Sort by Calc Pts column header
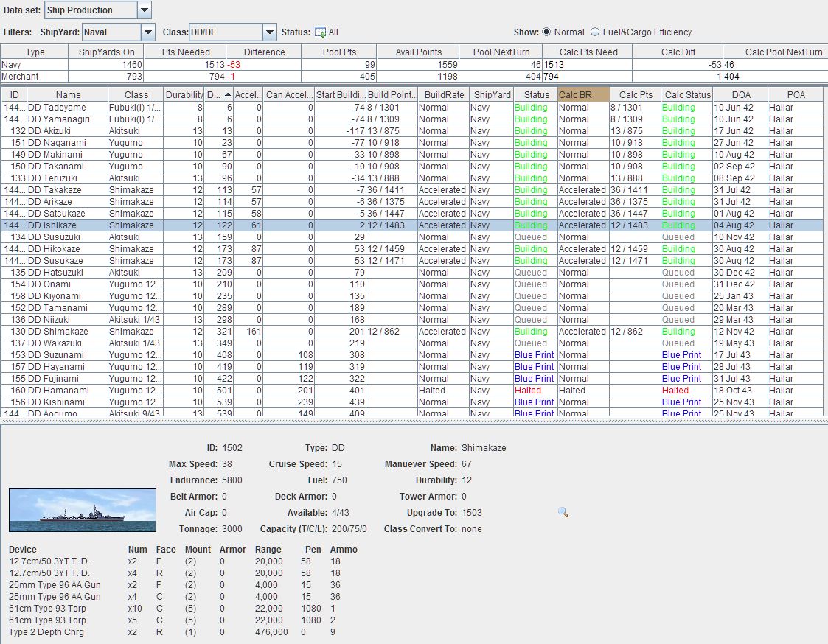 636,94
